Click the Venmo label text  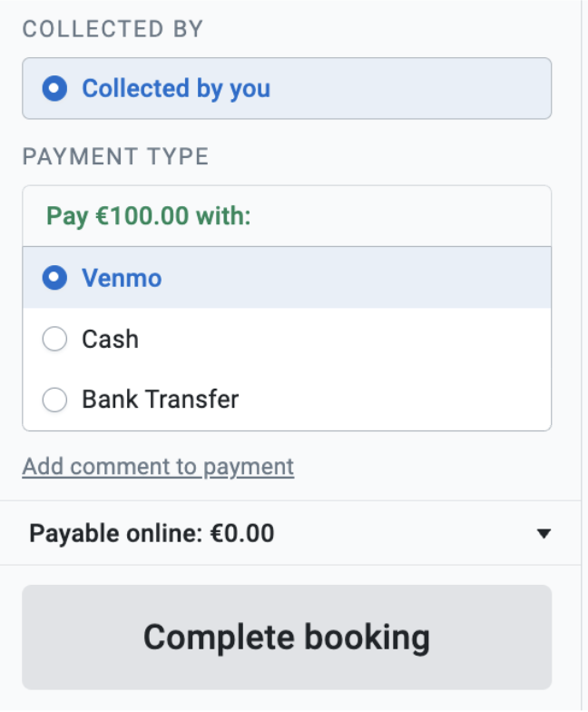point(122,278)
